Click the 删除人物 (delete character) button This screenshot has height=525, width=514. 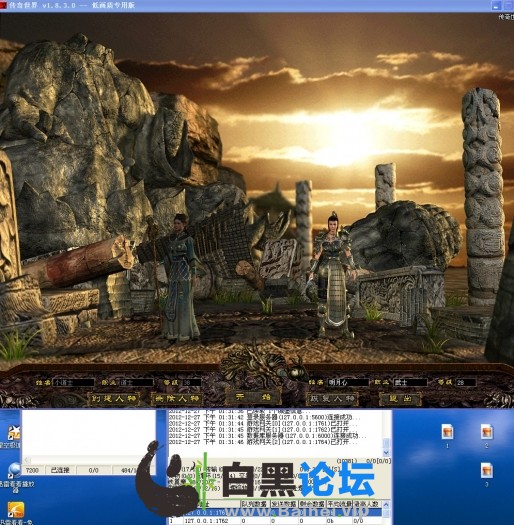pyautogui.click(x=177, y=399)
